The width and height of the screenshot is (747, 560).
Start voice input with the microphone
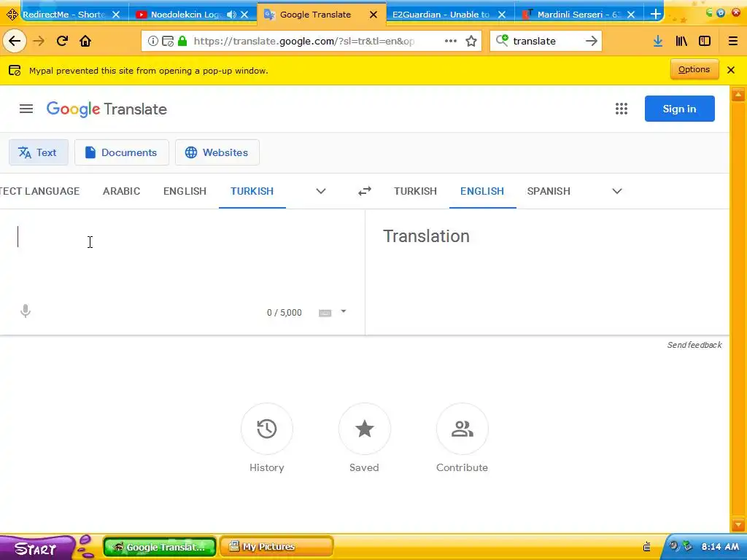pos(26,311)
